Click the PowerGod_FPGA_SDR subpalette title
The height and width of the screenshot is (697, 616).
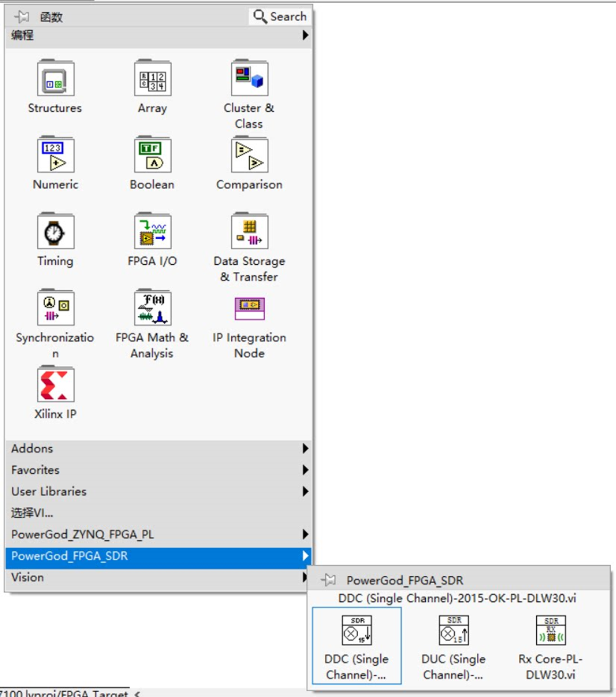point(405,580)
